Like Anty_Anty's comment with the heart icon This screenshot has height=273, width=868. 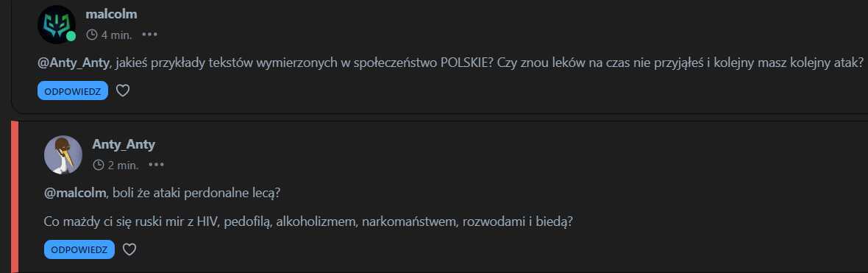tap(129, 249)
